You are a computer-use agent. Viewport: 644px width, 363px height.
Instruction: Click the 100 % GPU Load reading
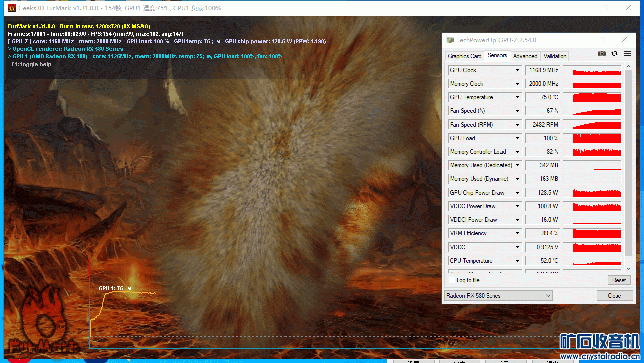pos(543,138)
